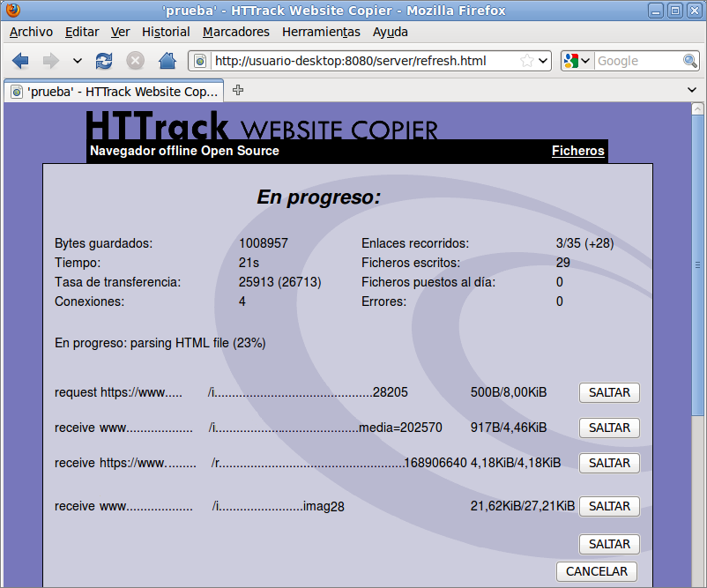Follow the Ficheros link
The image size is (707, 588).
click(x=578, y=151)
